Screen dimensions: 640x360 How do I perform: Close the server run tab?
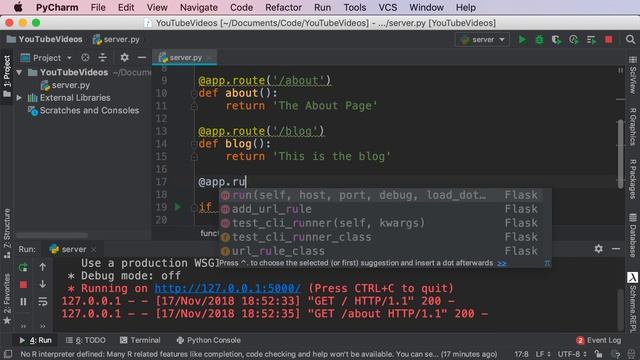coord(94,249)
